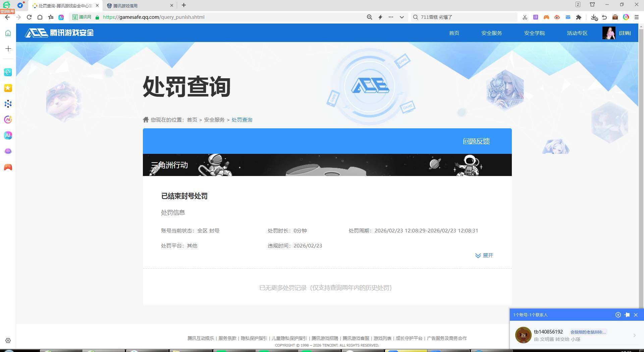Click the search box with 711雪糕 text

[x=464, y=17]
